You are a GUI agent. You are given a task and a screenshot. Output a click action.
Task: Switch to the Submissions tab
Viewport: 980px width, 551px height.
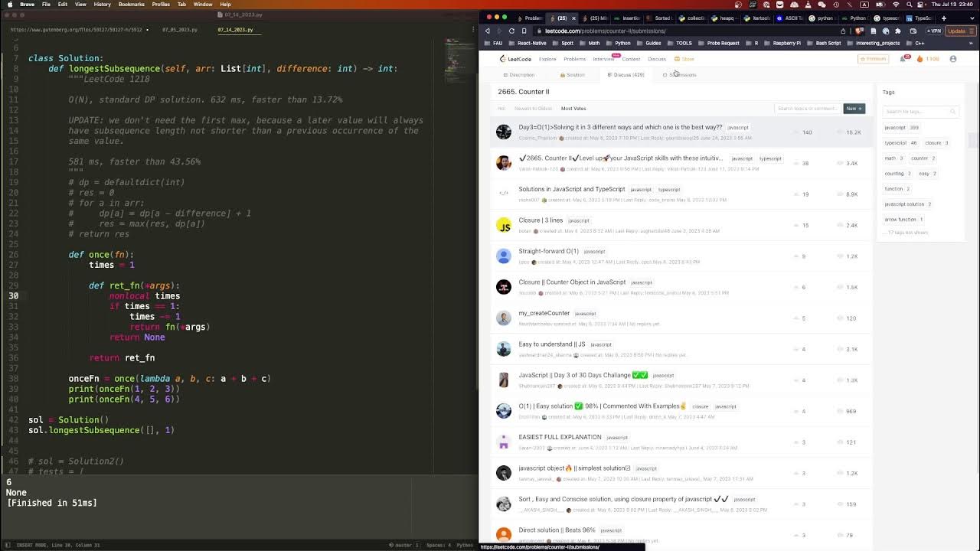click(680, 75)
